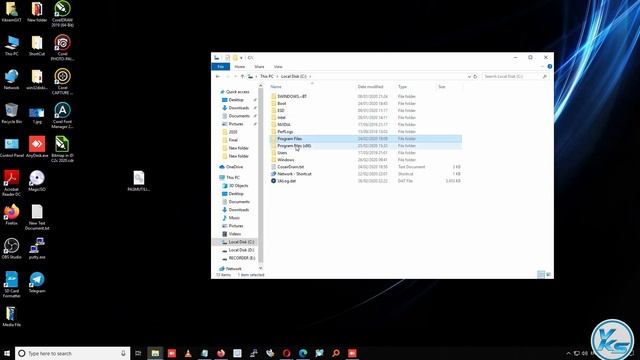This screenshot has width=640, height=360.
Task: Click the Firefox taskbar icon
Action: pyautogui.click(x=221, y=353)
